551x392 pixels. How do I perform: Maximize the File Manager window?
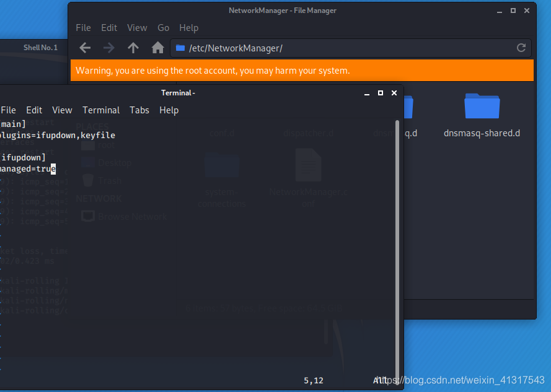click(x=513, y=11)
